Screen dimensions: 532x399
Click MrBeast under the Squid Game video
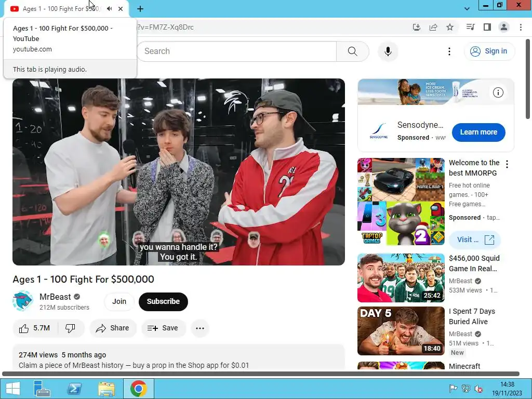(460, 281)
